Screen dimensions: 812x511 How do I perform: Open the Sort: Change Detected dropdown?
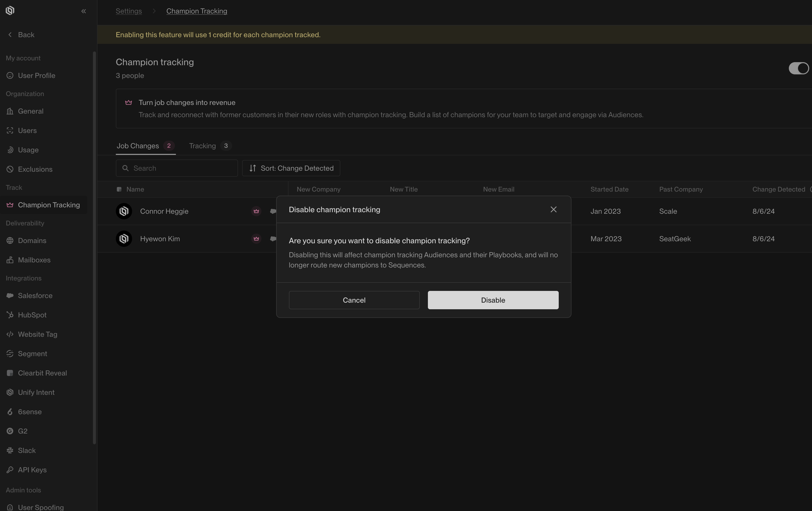pos(291,168)
